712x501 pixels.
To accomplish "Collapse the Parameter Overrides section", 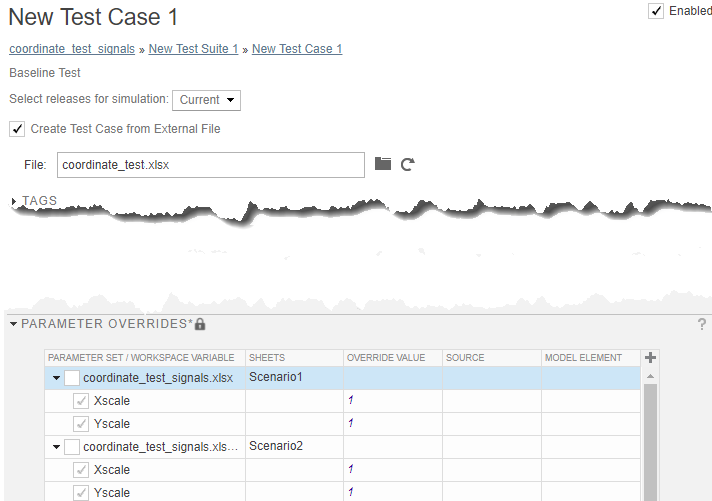I will (13, 324).
